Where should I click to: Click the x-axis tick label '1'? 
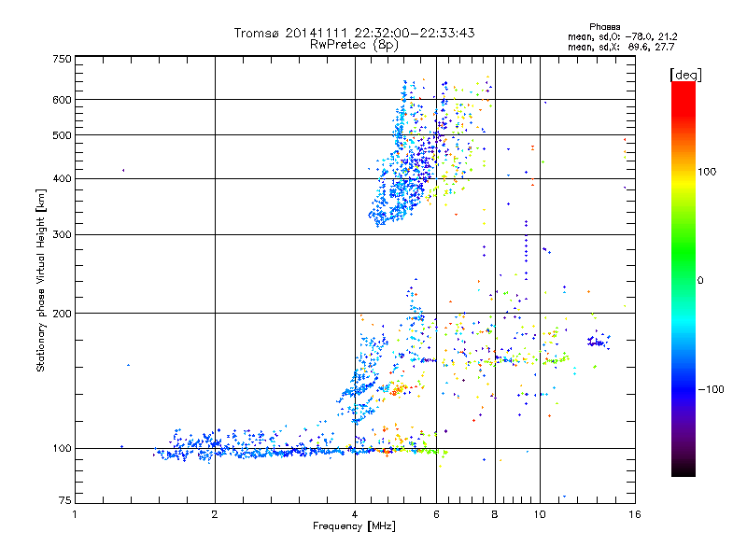pyautogui.click(x=75, y=514)
